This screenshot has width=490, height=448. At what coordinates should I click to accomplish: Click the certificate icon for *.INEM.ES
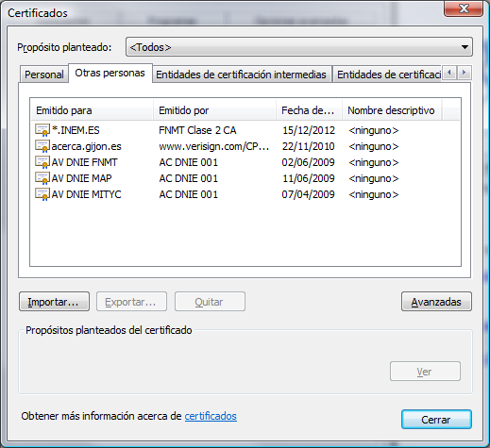[42, 130]
